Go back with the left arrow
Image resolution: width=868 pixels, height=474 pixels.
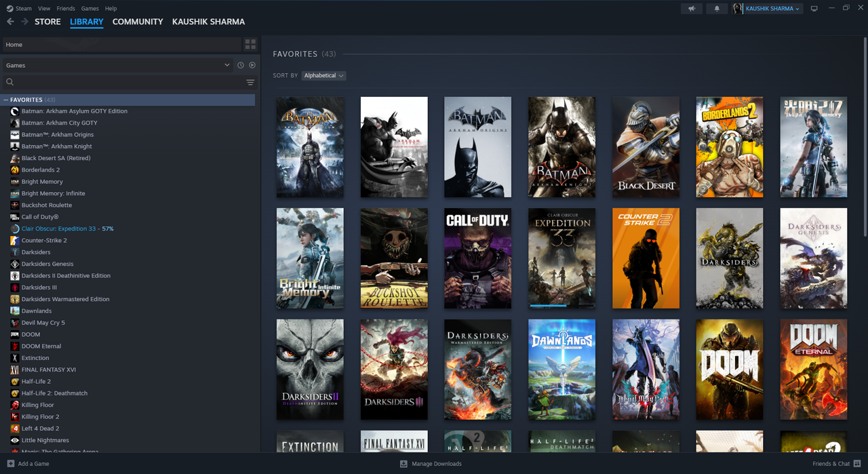pos(10,22)
